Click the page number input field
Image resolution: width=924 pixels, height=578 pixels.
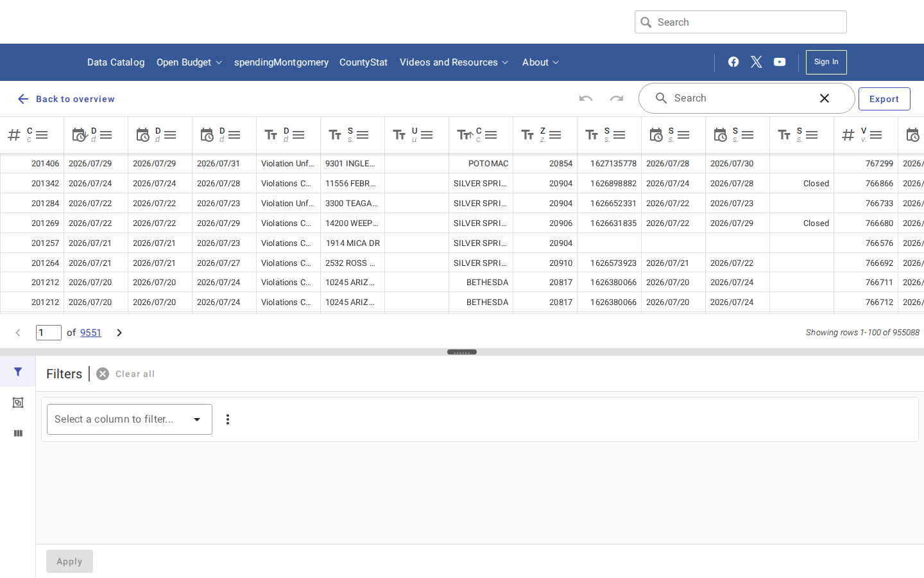click(49, 333)
